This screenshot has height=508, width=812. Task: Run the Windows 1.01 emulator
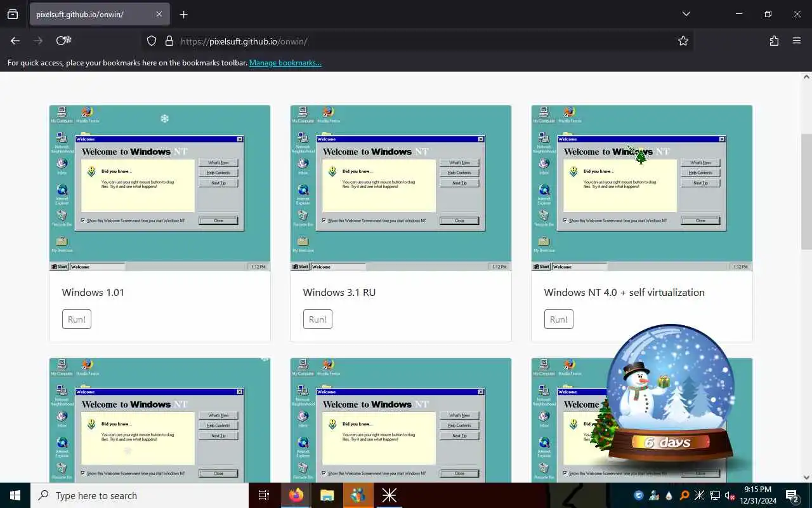[x=77, y=319]
